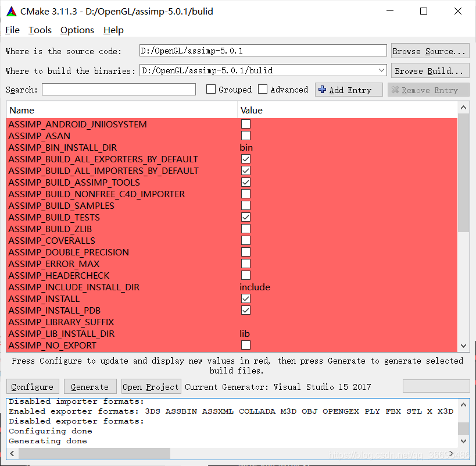
Task: Click the 'lib' value of ASSIMP_LIB_INSTALL_DIR
Action: click(x=245, y=333)
